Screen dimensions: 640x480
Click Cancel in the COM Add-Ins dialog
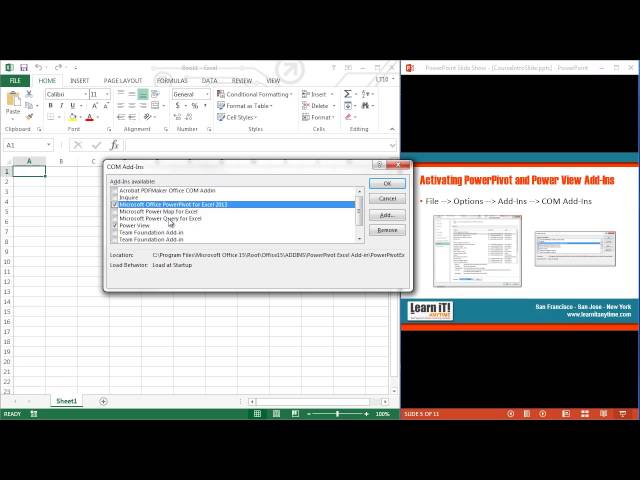[387, 198]
